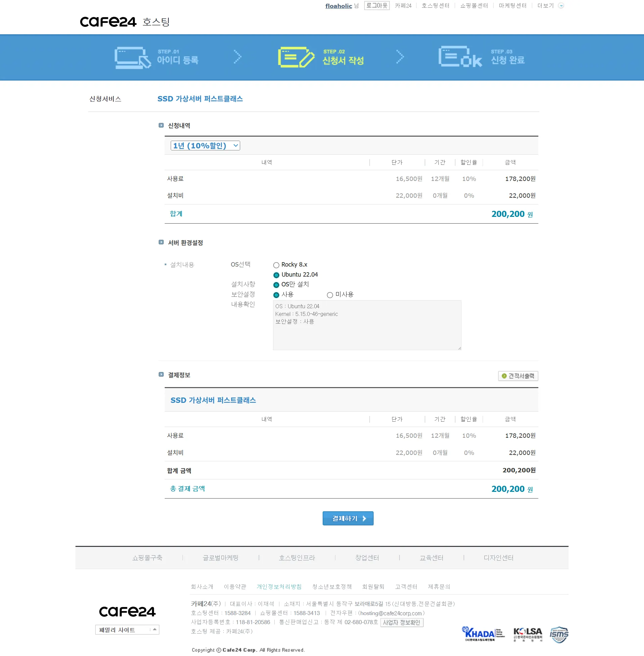The image size is (644, 656).
Task: Select the Ubuntu 22.04 radio button
Action: pos(276,275)
